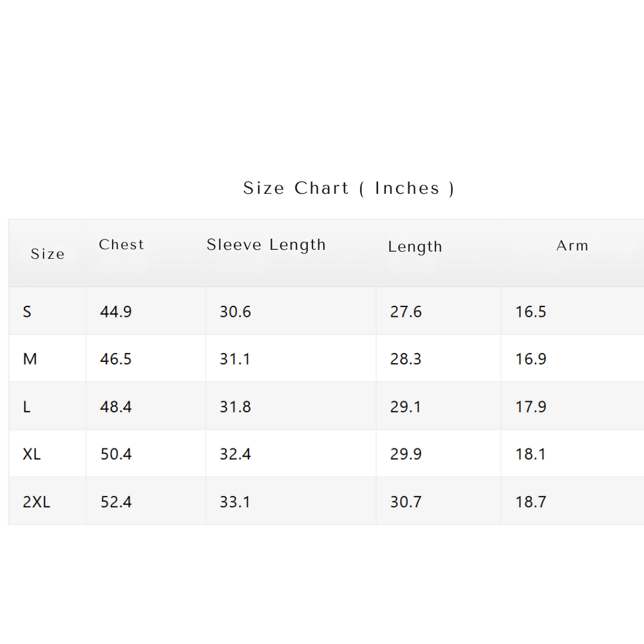
Task: Click sleeve length value 31.8
Action: coord(235,406)
